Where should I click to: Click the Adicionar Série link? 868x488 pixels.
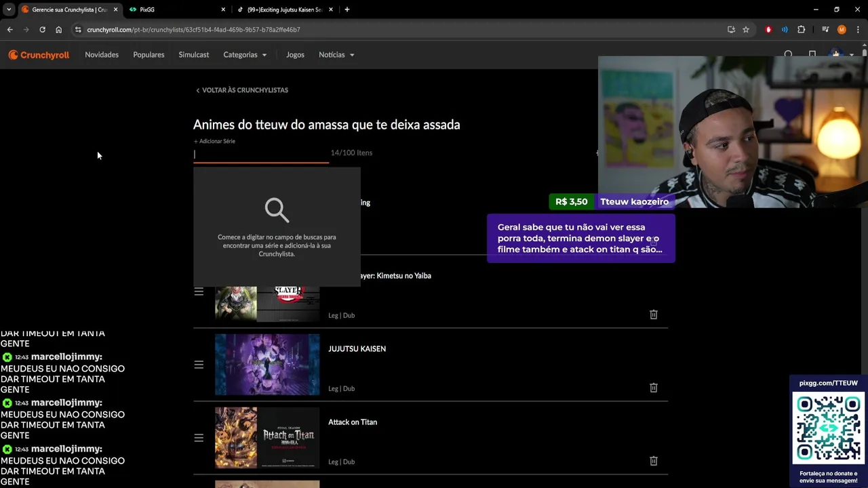tap(214, 141)
